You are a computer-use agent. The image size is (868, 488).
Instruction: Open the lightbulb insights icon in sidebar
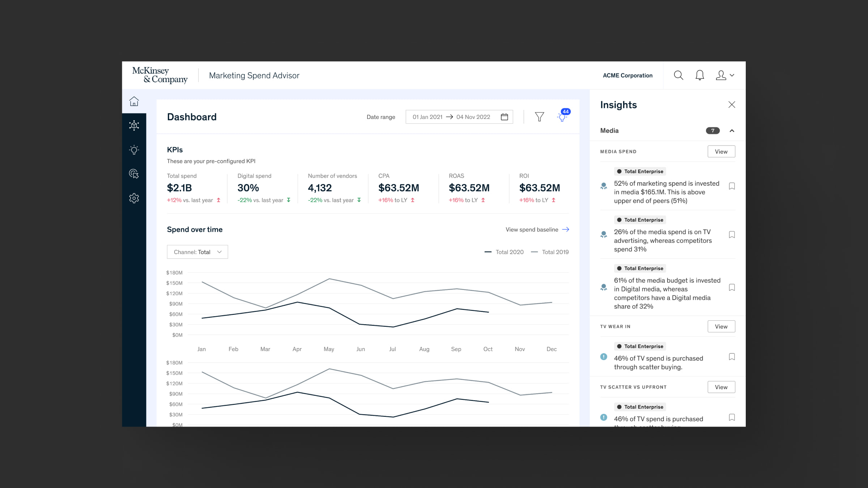[134, 150]
